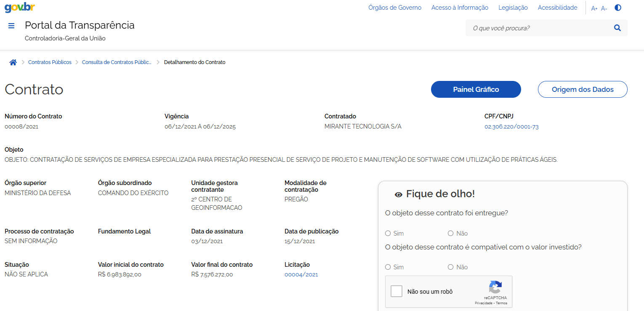
Task: Open reCAPTCHA Termos link
Action: 501,303
